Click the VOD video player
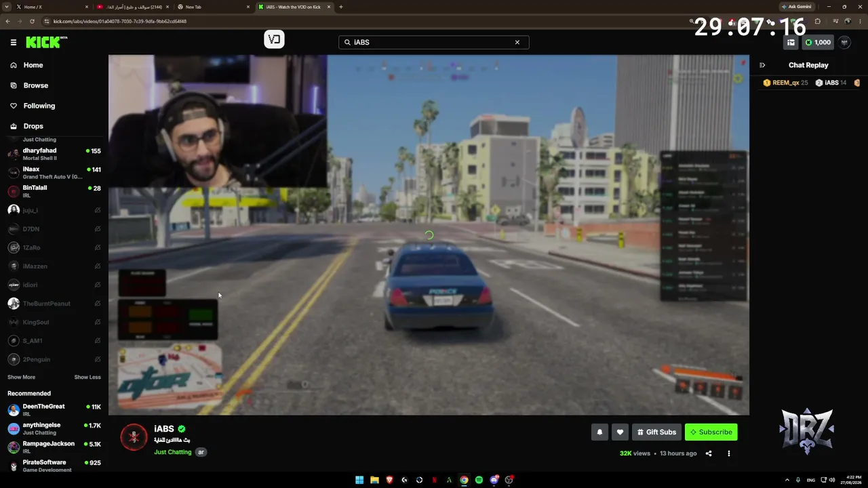 pyautogui.click(x=429, y=235)
